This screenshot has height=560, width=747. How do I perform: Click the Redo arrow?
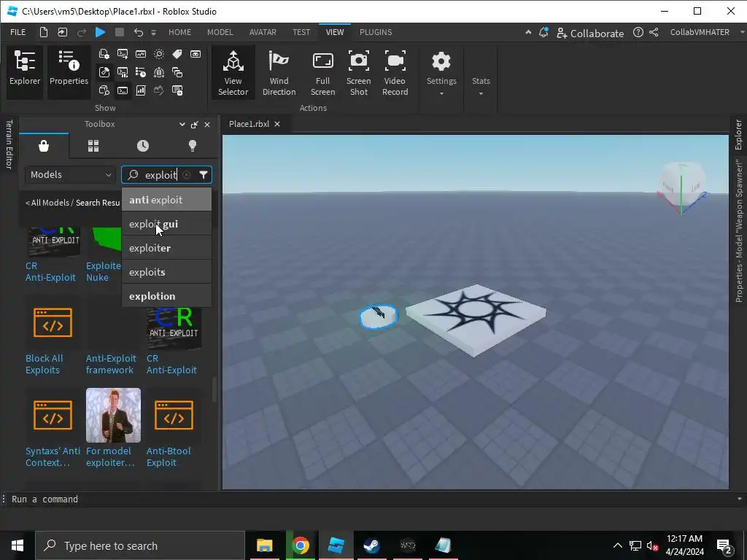tap(82, 32)
